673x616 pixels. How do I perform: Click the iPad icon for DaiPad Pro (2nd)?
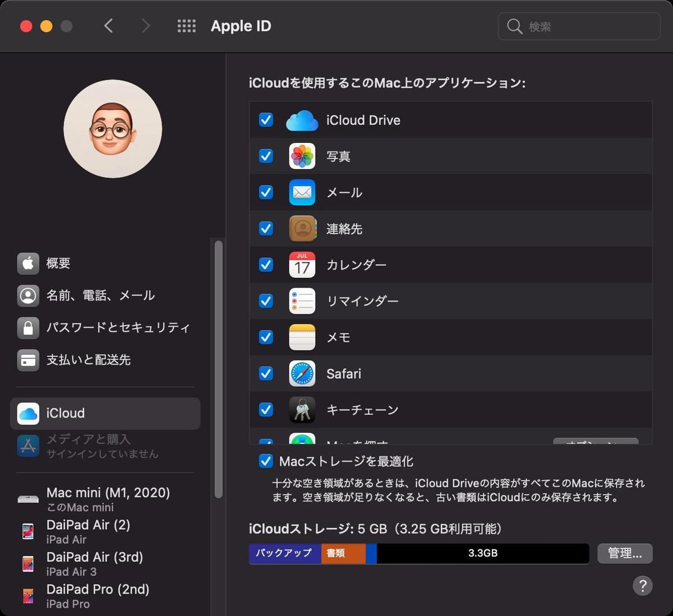(28, 595)
